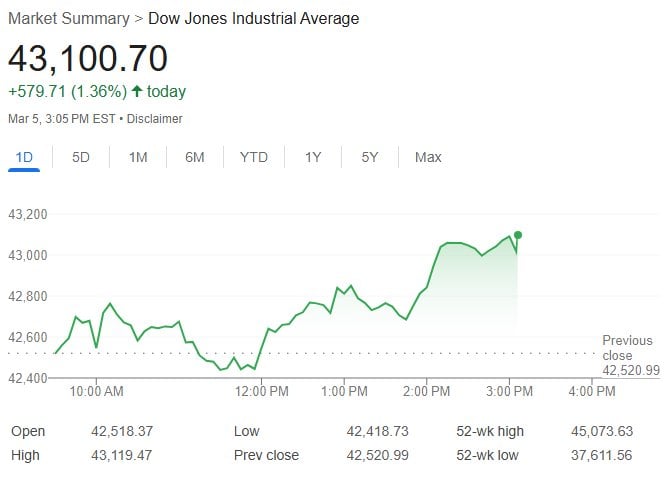Show the 6M chart range
The height and width of the screenshot is (478, 665).
(x=195, y=157)
